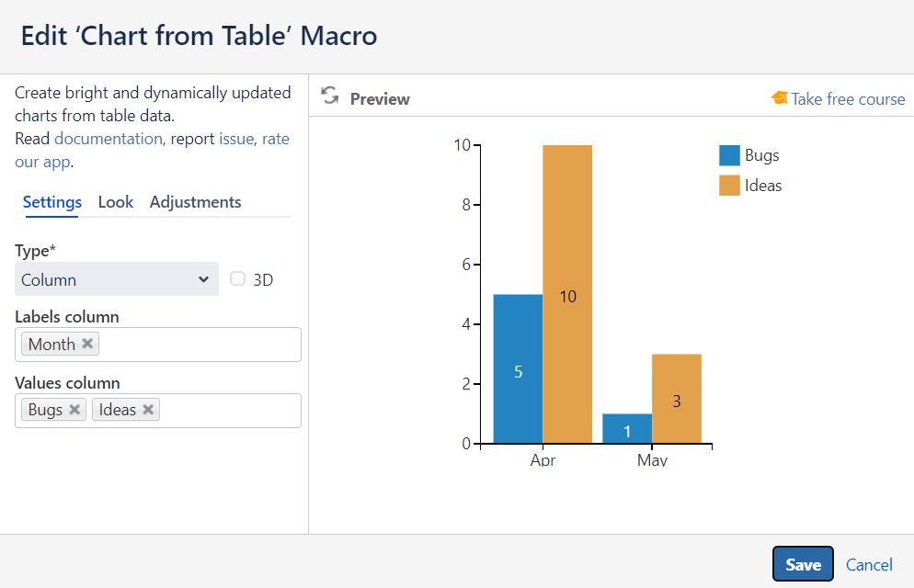The width and height of the screenshot is (914, 588).
Task: Open the Take free course link
Action: (x=848, y=99)
